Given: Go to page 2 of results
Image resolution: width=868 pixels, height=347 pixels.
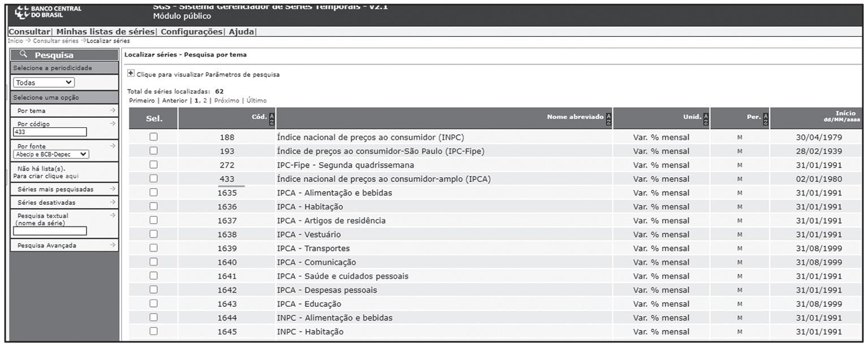Looking at the screenshot, I should (205, 100).
